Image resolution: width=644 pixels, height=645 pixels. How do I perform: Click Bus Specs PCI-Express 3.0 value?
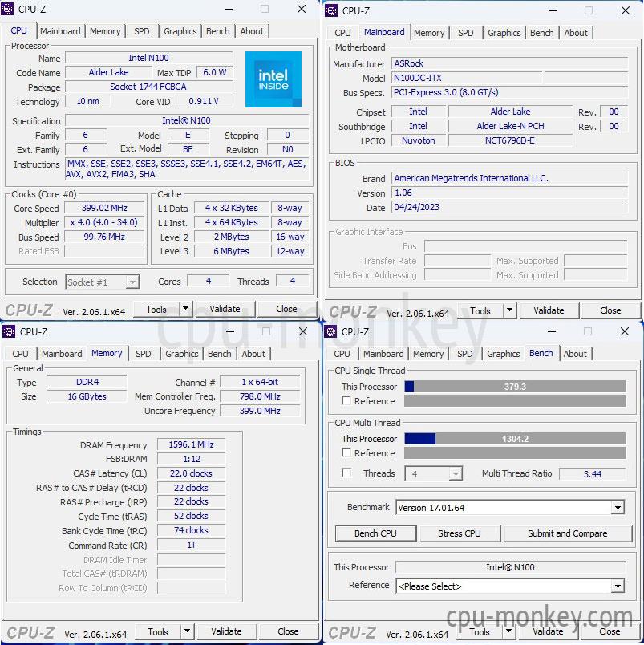tap(510, 92)
